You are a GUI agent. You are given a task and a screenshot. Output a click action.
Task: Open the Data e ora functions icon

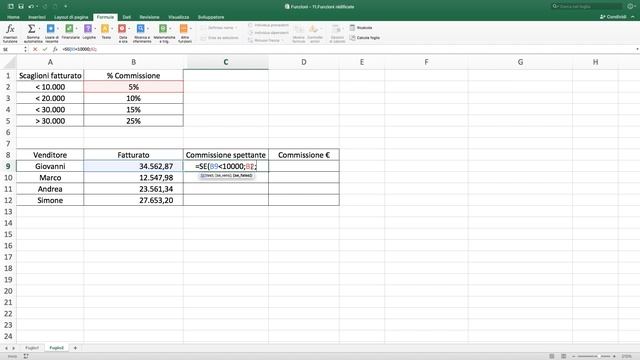[x=122, y=29]
